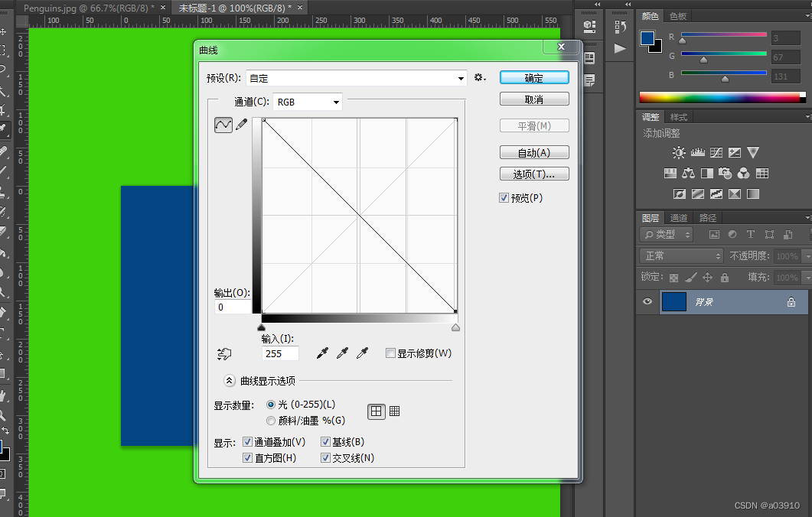The height and width of the screenshot is (517, 812).
Task: Toggle 基线 baseline checkbox
Action: [x=326, y=441]
